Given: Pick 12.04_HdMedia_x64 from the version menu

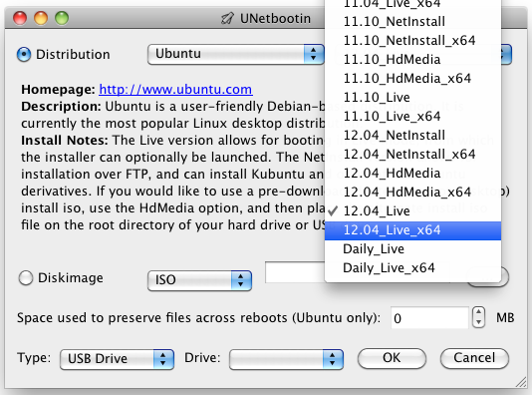Looking at the screenshot, I should point(412,193).
